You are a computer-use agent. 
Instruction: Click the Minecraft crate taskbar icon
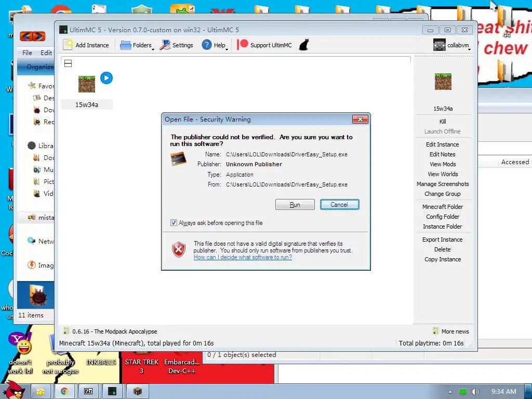(x=137, y=392)
